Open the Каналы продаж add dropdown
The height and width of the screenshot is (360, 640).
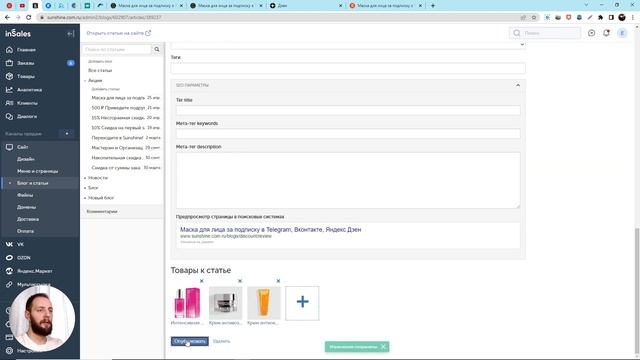(67, 134)
